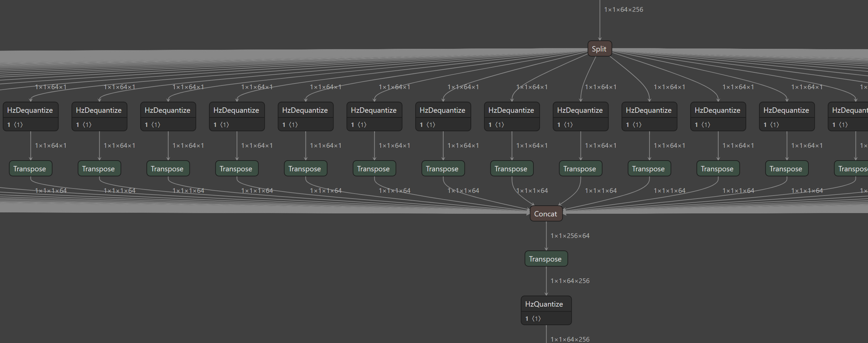This screenshot has width=868, height=343.
Task: Click the 1×1×64×256 label below HzQuantize
Action: click(x=570, y=339)
